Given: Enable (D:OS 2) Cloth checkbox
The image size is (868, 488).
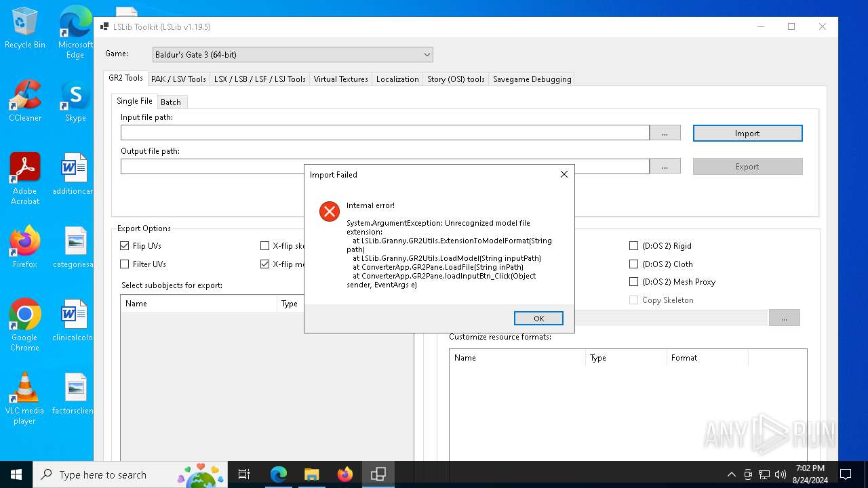Looking at the screenshot, I should [633, 264].
